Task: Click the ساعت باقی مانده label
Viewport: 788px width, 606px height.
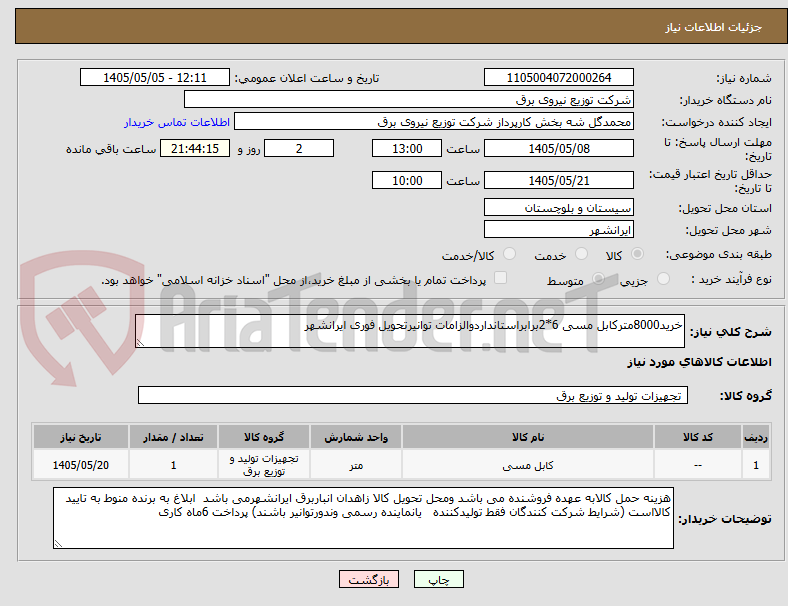Action: pos(111,149)
